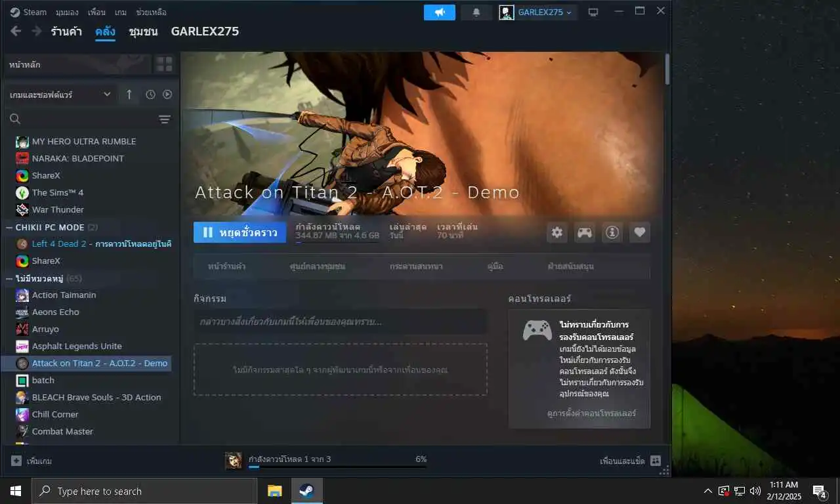Click the Steam logo in title bar
This screenshot has height=504, width=840.
click(x=15, y=12)
